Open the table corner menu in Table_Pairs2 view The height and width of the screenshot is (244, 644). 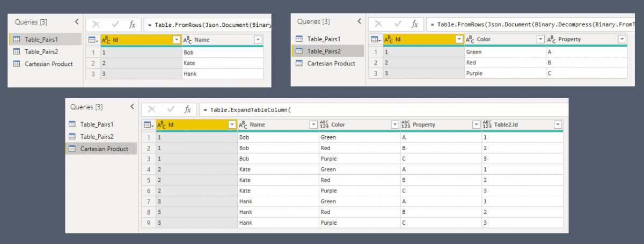[x=375, y=39]
